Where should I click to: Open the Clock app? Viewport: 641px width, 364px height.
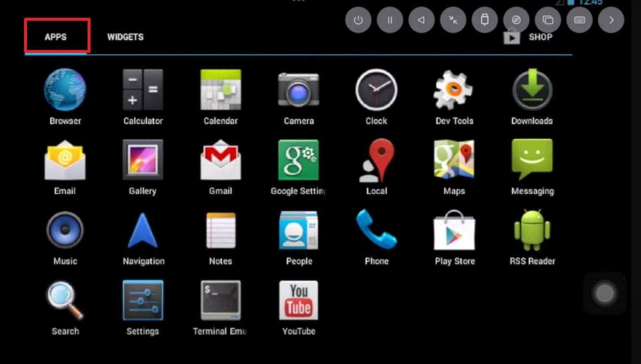pos(377,90)
